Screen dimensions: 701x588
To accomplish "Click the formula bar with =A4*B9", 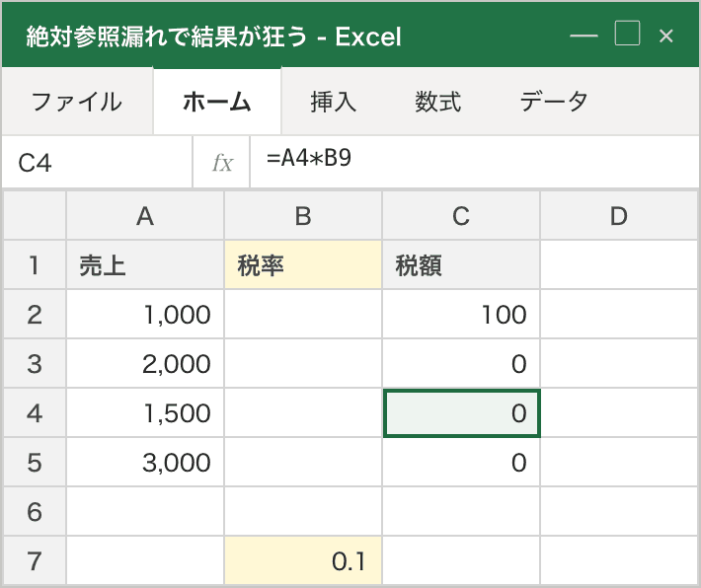I will (474, 162).
